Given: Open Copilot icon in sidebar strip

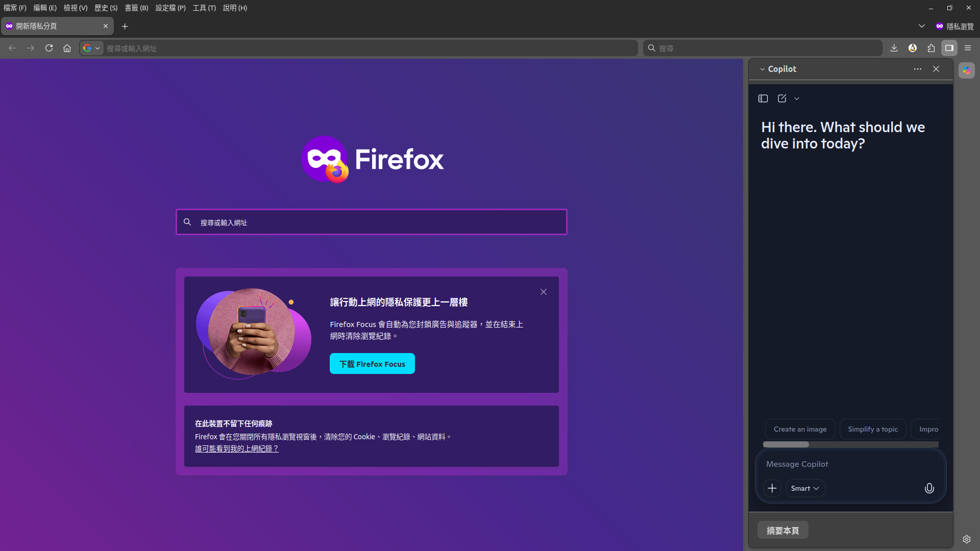Looking at the screenshot, I should pyautogui.click(x=967, y=70).
